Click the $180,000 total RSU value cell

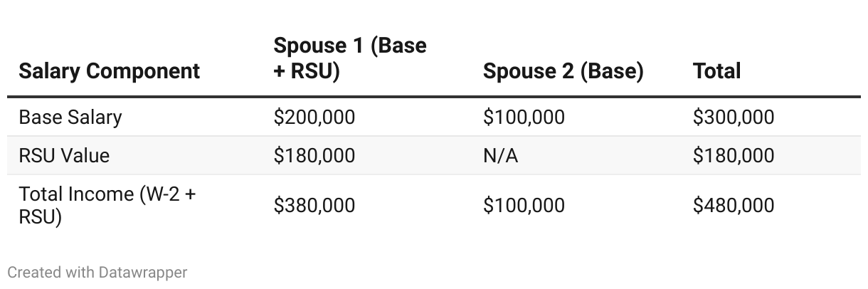pyautogui.click(x=733, y=155)
